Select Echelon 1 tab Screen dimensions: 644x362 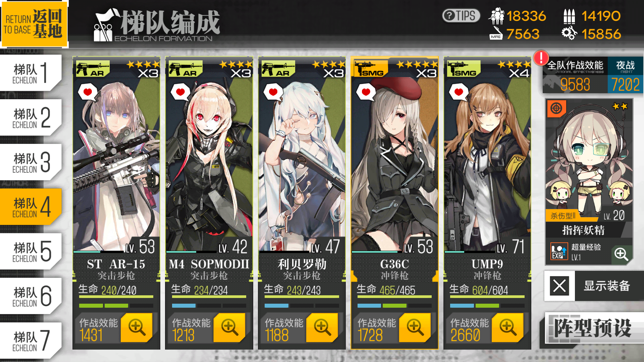tap(31, 73)
